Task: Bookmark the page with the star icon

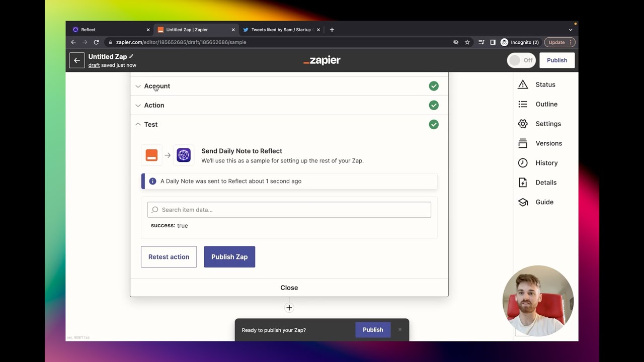Action: tap(467, 42)
